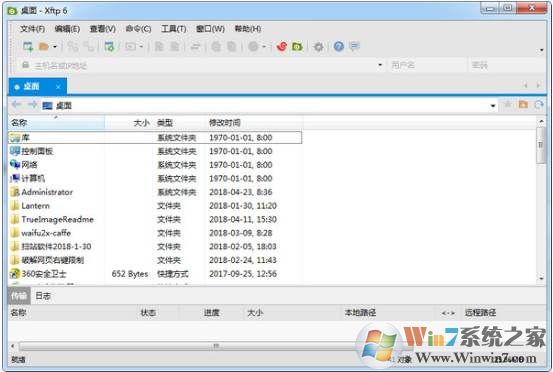Switch to the 传输 tab
Viewport: 553px width, 372px height.
(x=19, y=296)
